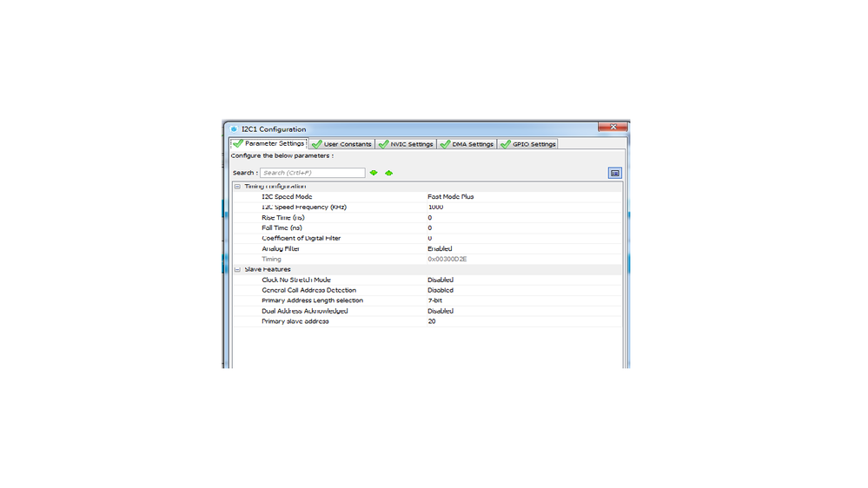
Task: Select Primary slave address label
Action: point(295,321)
